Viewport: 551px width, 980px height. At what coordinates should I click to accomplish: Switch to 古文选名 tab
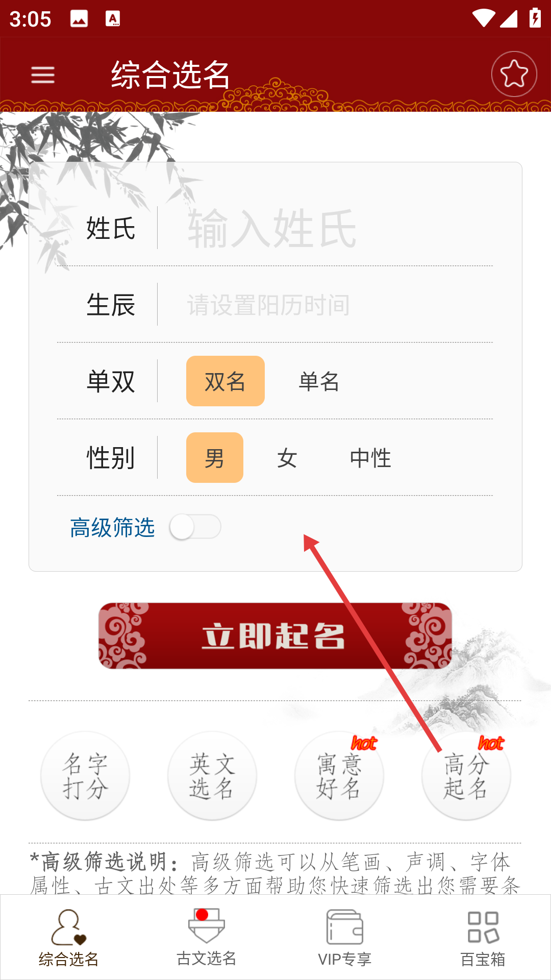tap(207, 938)
